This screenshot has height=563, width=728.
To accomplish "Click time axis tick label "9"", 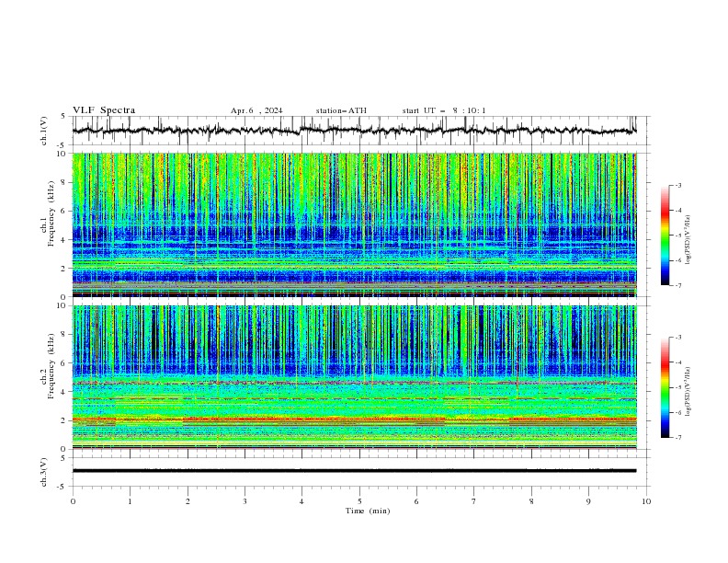I will click(x=588, y=501).
